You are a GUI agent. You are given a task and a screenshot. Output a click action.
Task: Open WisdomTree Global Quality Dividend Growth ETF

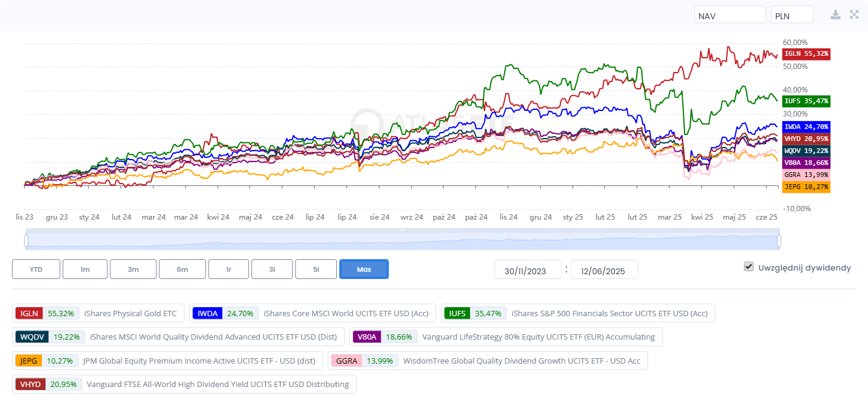[522, 361]
